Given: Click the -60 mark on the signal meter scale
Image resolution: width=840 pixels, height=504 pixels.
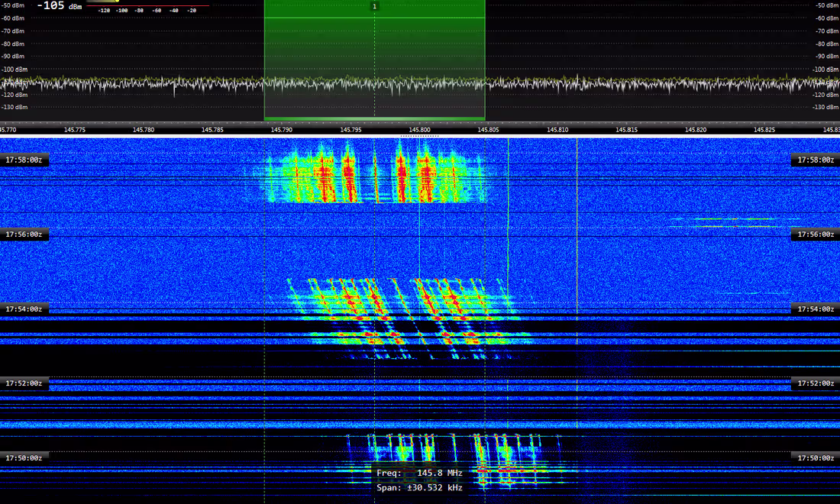Looking at the screenshot, I should (157, 10).
